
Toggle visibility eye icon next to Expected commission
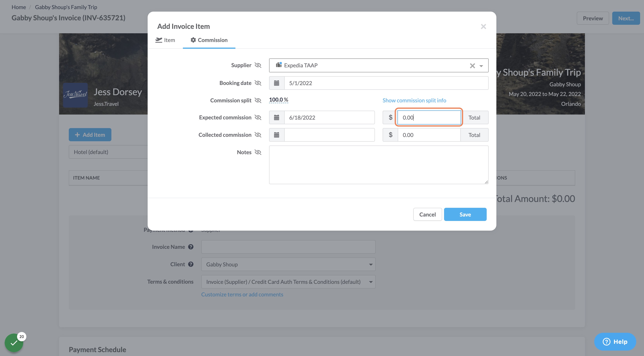click(x=258, y=117)
